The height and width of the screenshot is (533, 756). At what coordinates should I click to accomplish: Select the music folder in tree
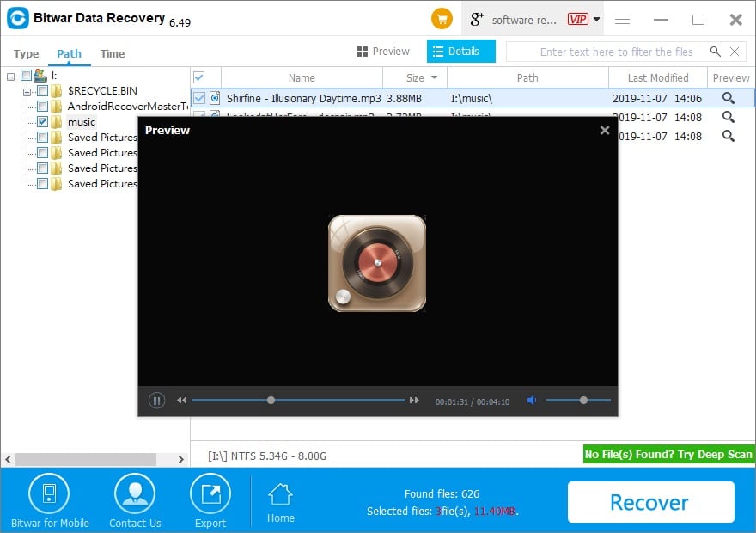coord(82,122)
